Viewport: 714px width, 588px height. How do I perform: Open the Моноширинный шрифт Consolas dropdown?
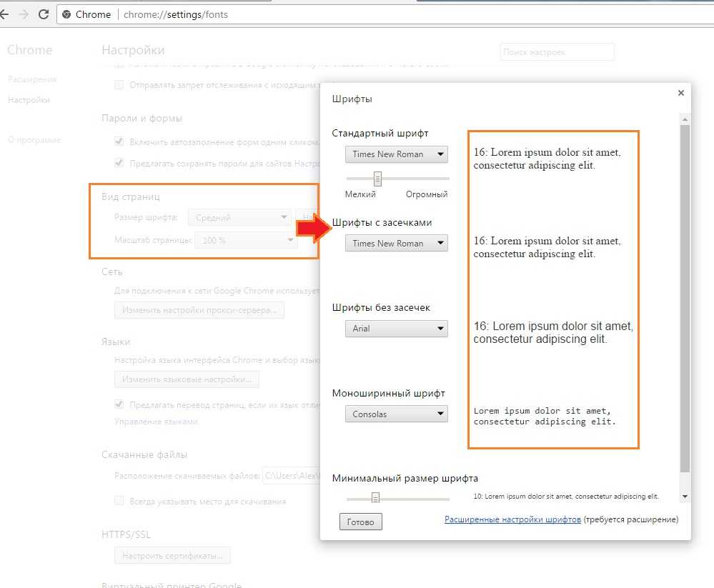click(396, 414)
